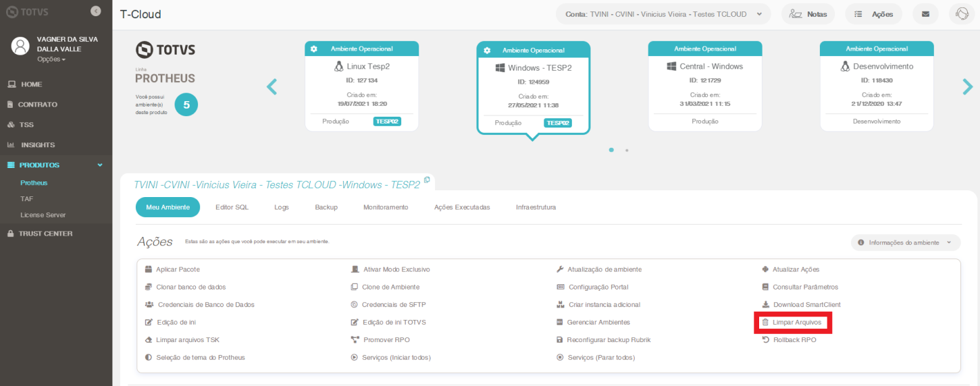The width and height of the screenshot is (980, 386).
Task: Select the Linux Tesp2 environment card
Action: point(362,86)
